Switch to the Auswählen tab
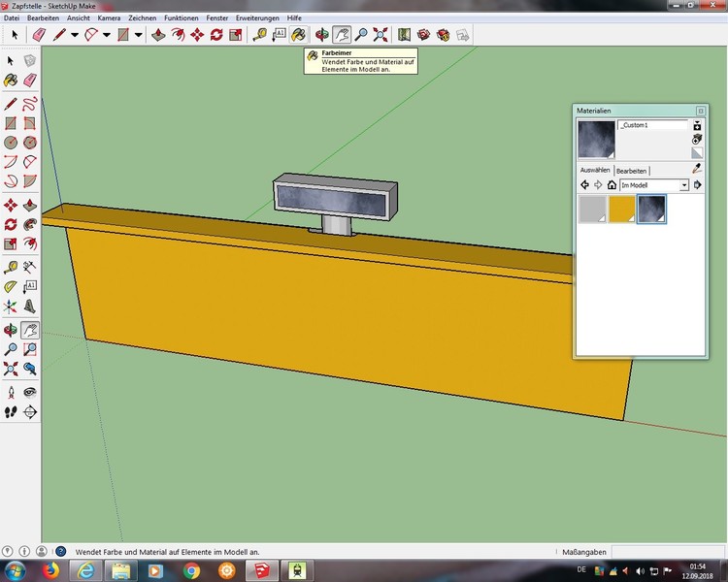 pyautogui.click(x=595, y=170)
